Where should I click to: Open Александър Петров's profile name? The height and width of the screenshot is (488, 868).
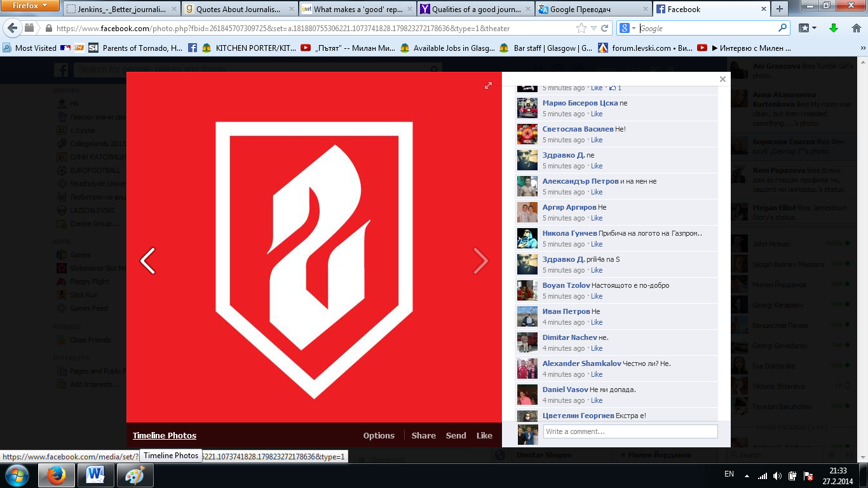pyautogui.click(x=581, y=181)
